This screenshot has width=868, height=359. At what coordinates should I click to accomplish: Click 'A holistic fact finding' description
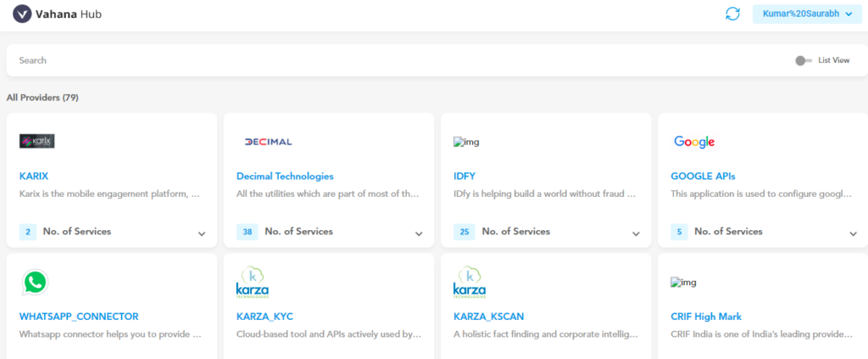point(545,334)
